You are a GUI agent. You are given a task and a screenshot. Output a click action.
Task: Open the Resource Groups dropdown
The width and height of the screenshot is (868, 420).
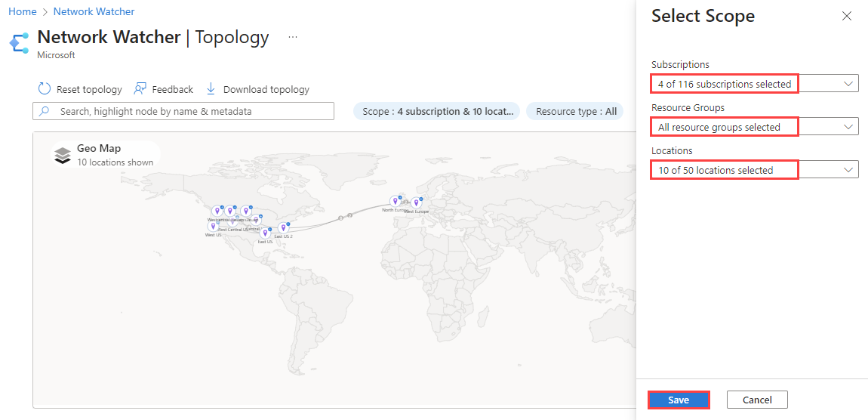pyautogui.click(x=755, y=127)
